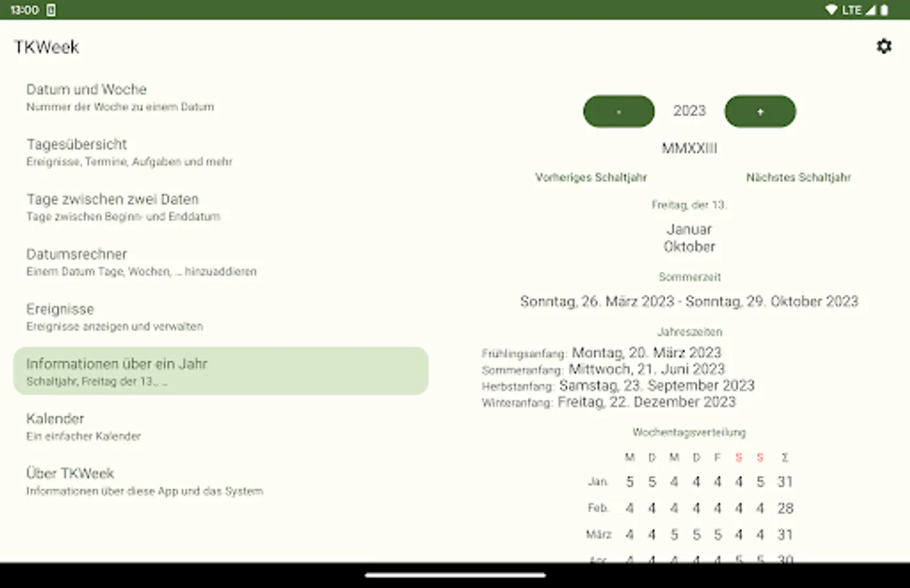The image size is (910, 588).
Task: Open Über TKWeek entry
Action: (221, 481)
